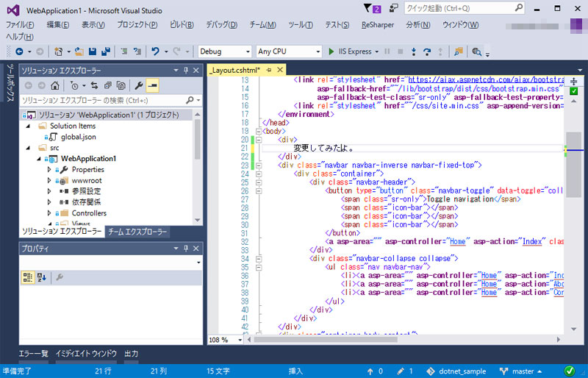Screen dimensions: 588x378
Task: Collapse body tag outlining at line 19
Action: point(259,132)
